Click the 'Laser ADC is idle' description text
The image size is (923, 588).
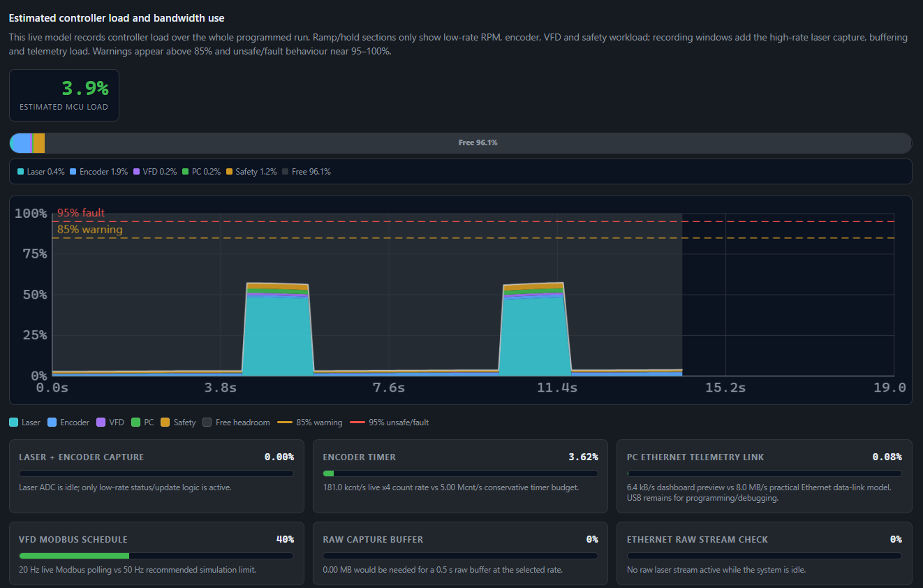coord(125,487)
